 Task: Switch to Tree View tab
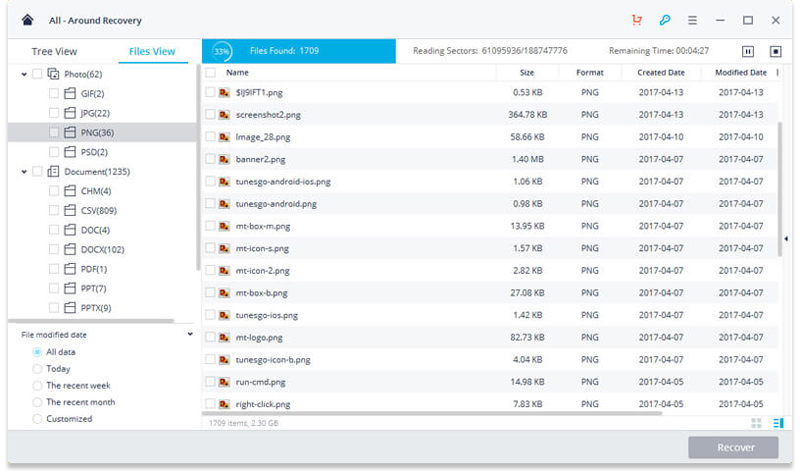pos(55,52)
